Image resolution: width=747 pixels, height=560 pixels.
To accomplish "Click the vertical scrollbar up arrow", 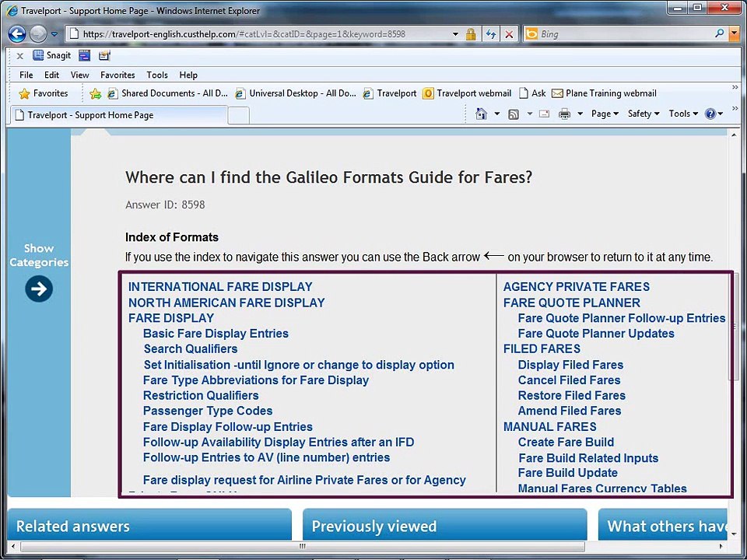I will point(734,135).
